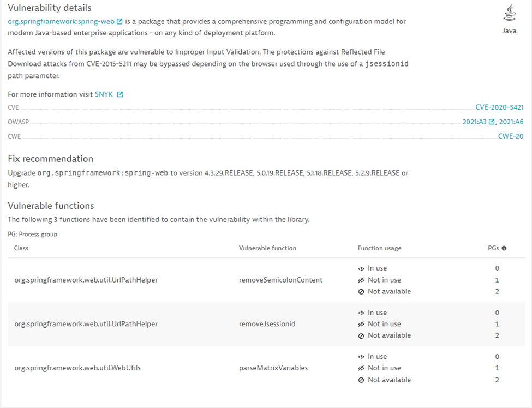Screen dimensions: 532x408
Task: Click the info icon next to PGs header
Action: pyautogui.click(x=504, y=248)
